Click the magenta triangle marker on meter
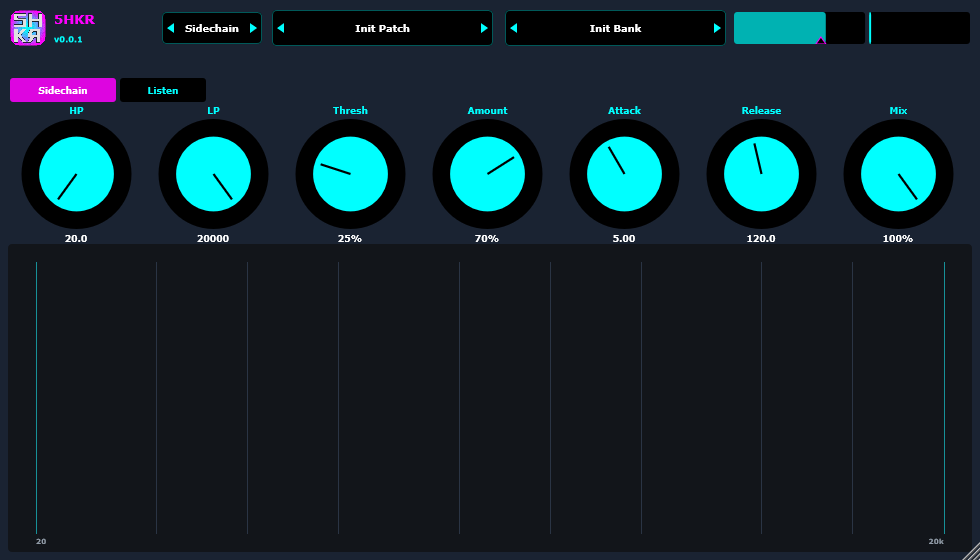 [821, 41]
